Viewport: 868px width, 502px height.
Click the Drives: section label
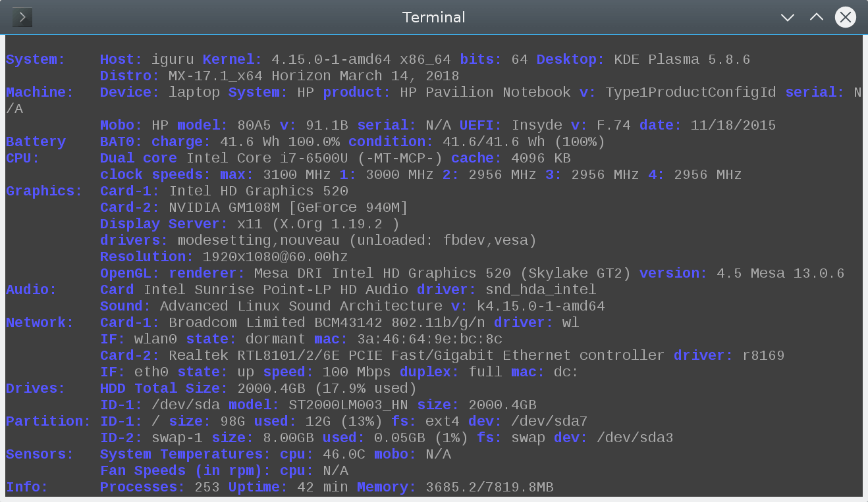point(36,389)
